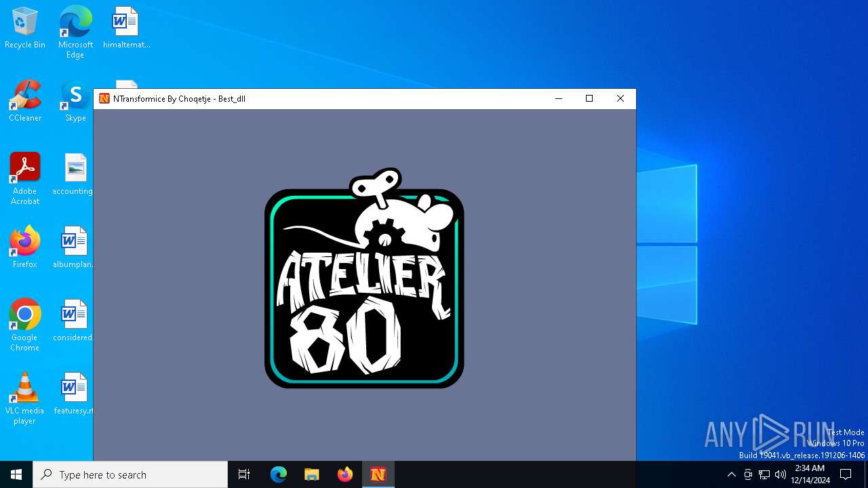Select the accounting image file icon
868x488 pixels.
[73, 175]
